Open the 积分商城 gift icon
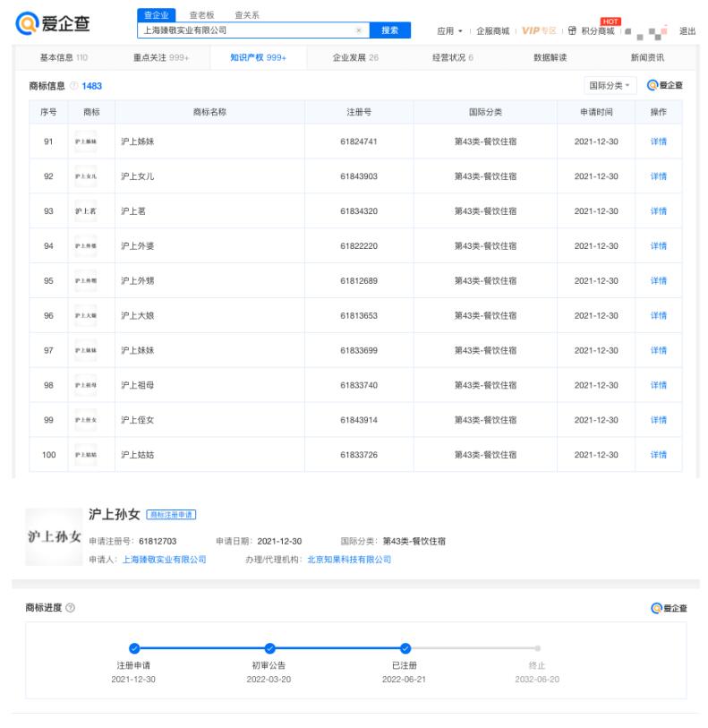Image resolution: width=708 pixels, height=728 pixels. point(572,30)
